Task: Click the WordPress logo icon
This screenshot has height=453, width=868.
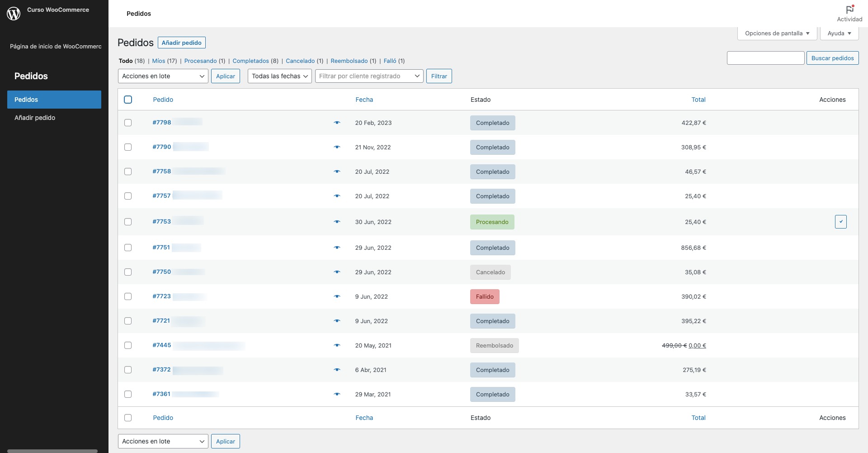Action: point(14,14)
